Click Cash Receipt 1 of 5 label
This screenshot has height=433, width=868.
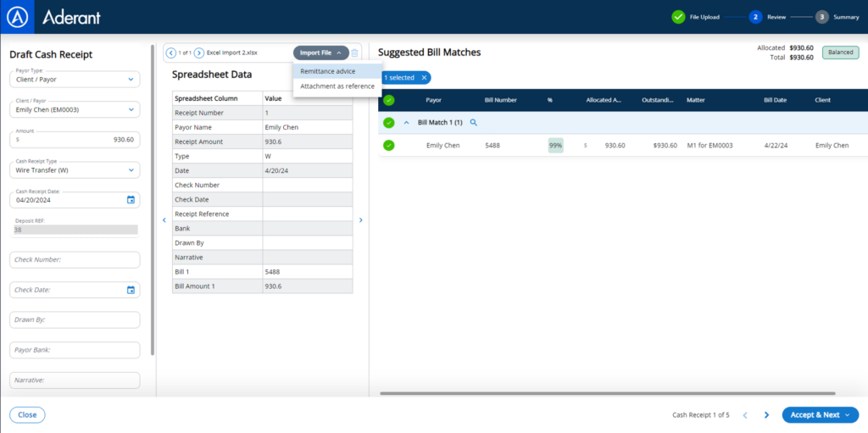pyautogui.click(x=701, y=414)
